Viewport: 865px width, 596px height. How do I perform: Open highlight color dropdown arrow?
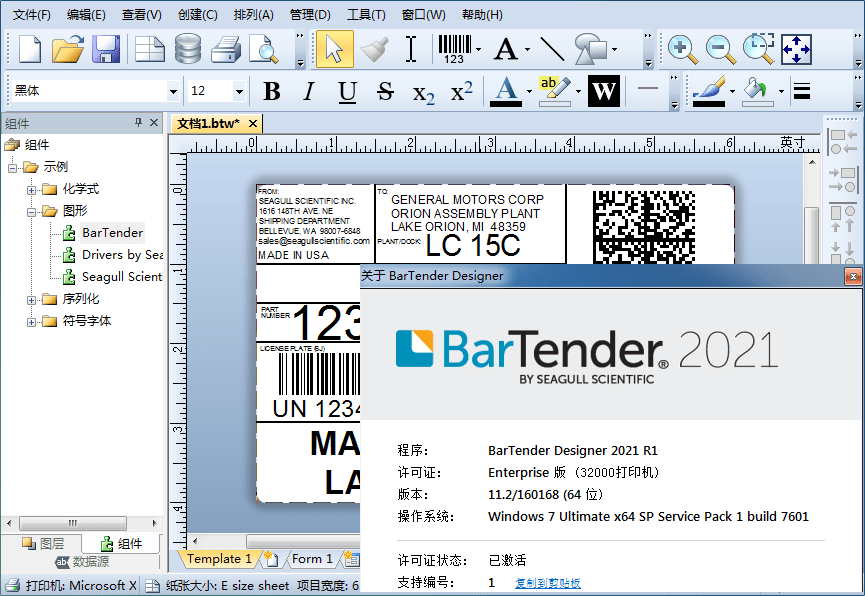[578, 91]
